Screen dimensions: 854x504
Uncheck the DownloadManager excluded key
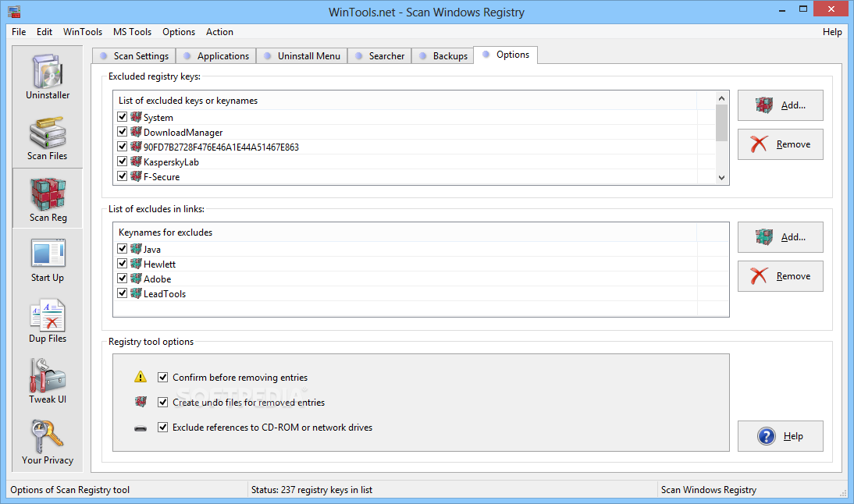point(122,132)
